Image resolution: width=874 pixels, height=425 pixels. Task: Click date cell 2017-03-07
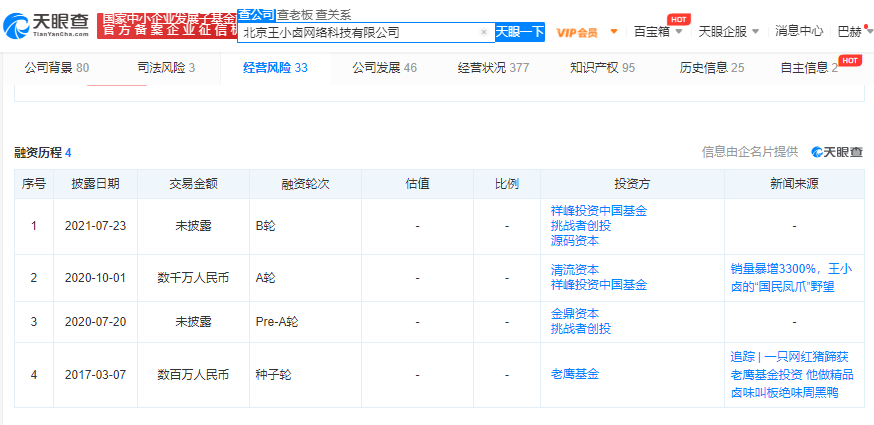(95, 374)
